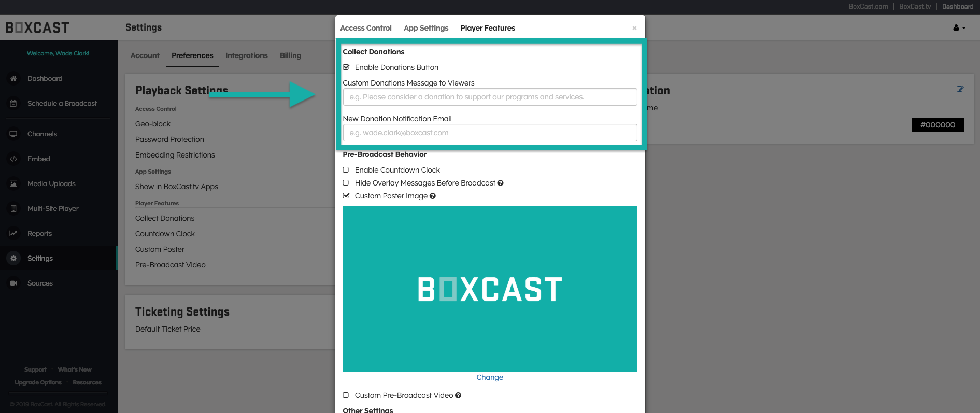This screenshot has height=413, width=980.
Task: Uncheck the Enable Donations Button checkbox
Action: (346, 67)
